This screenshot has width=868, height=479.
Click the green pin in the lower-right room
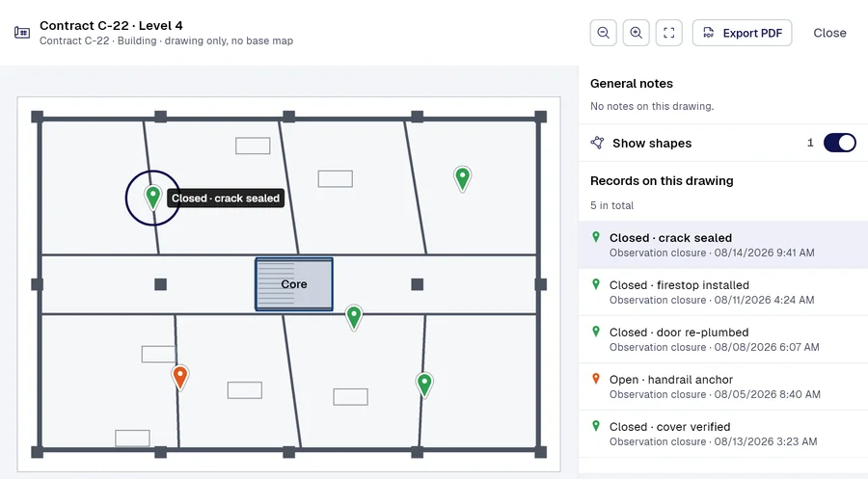coord(424,385)
